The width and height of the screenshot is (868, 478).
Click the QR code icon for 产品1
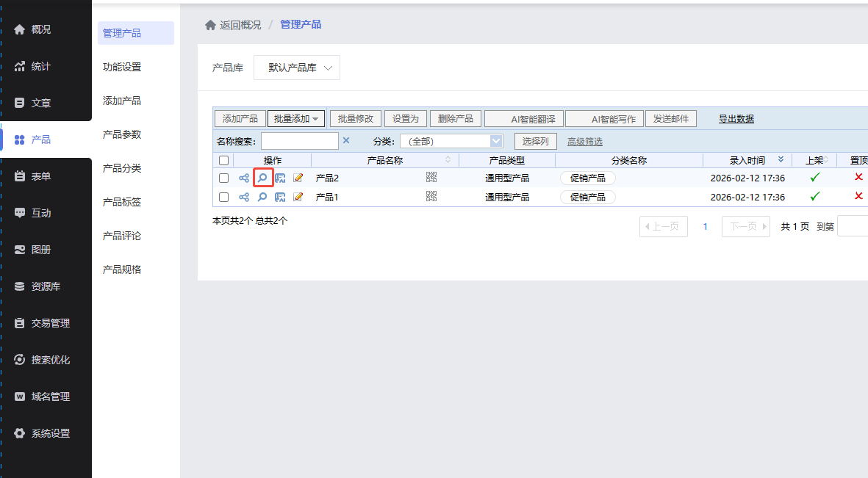tap(431, 196)
